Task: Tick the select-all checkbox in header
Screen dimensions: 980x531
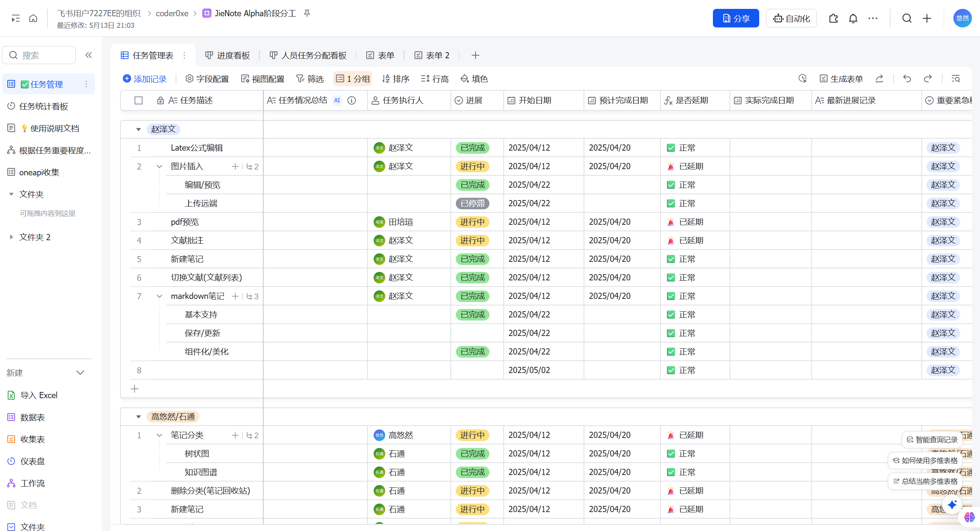Action: coord(139,100)
